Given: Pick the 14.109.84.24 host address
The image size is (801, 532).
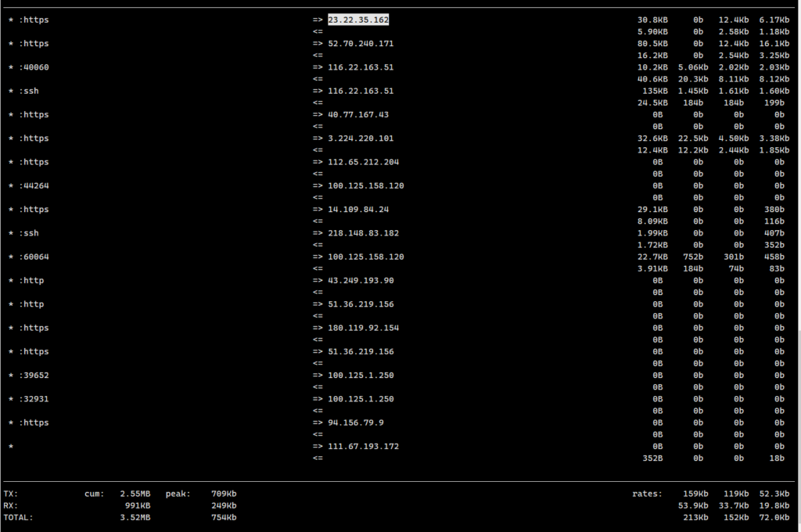Looking at the screenshot, I should (x=358, y=210).
